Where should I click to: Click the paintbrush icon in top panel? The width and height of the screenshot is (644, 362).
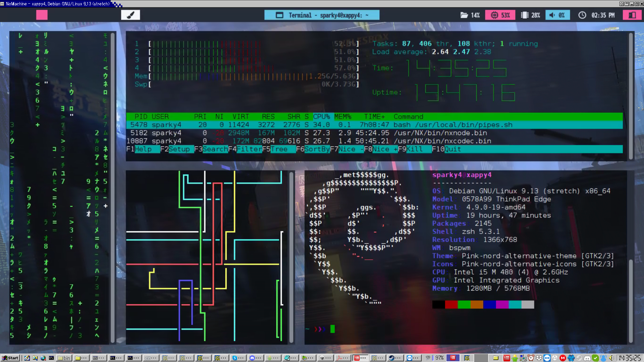point(130,15)
